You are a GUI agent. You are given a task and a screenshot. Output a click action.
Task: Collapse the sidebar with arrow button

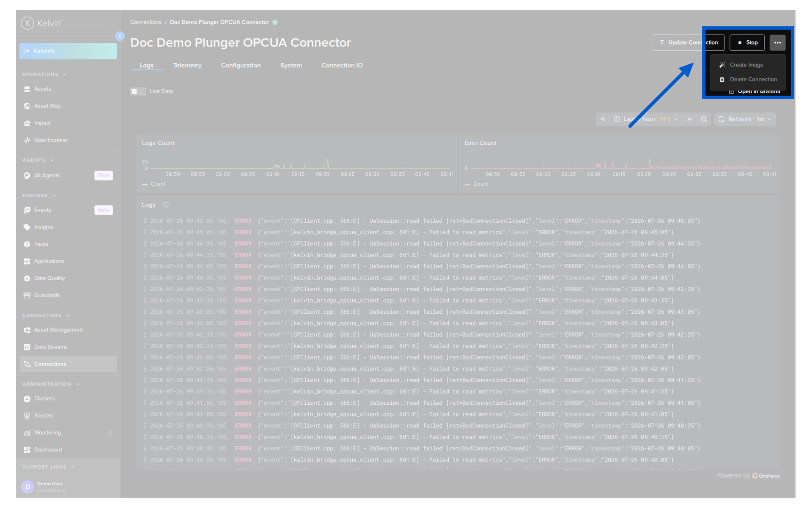120,36
